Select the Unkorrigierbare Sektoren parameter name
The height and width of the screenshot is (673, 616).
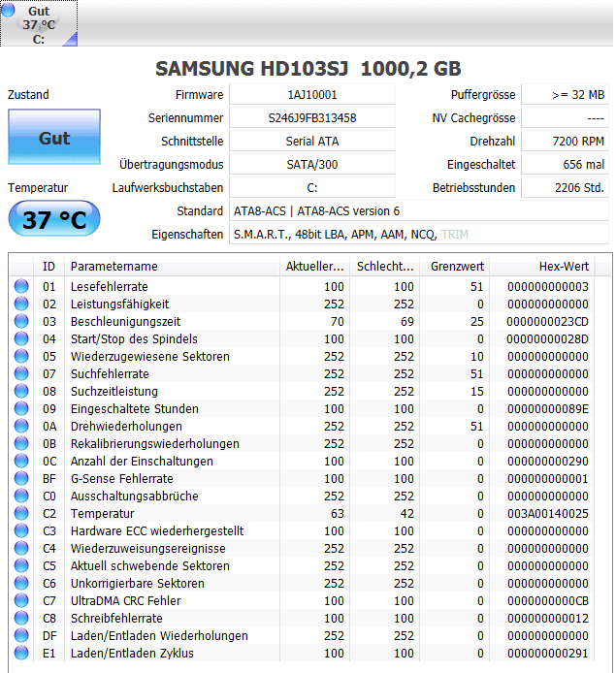[138, 583]
